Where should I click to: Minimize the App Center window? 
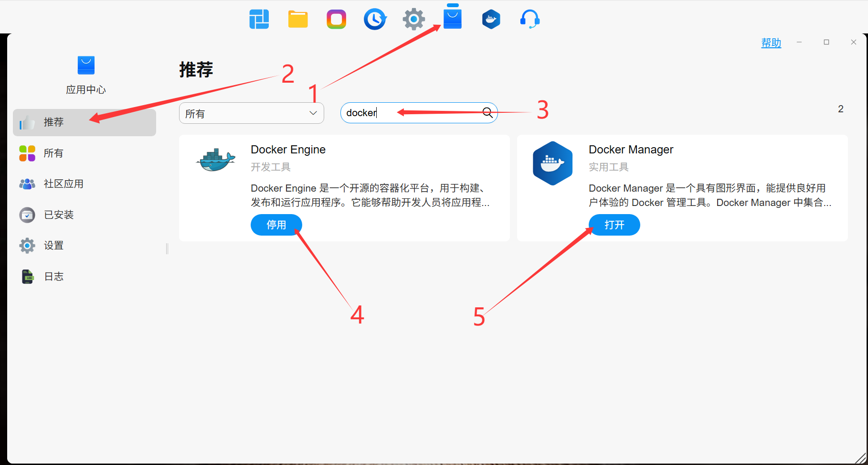point(799,42)
